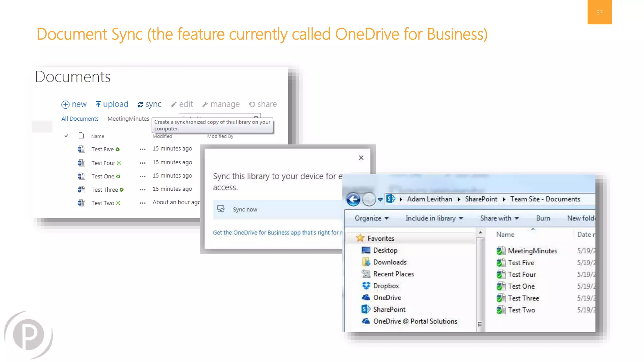The width and height of the screenshot is (644, 362).
Task: Click Word icon beside Test One
Action: click(x=81, y=176)
